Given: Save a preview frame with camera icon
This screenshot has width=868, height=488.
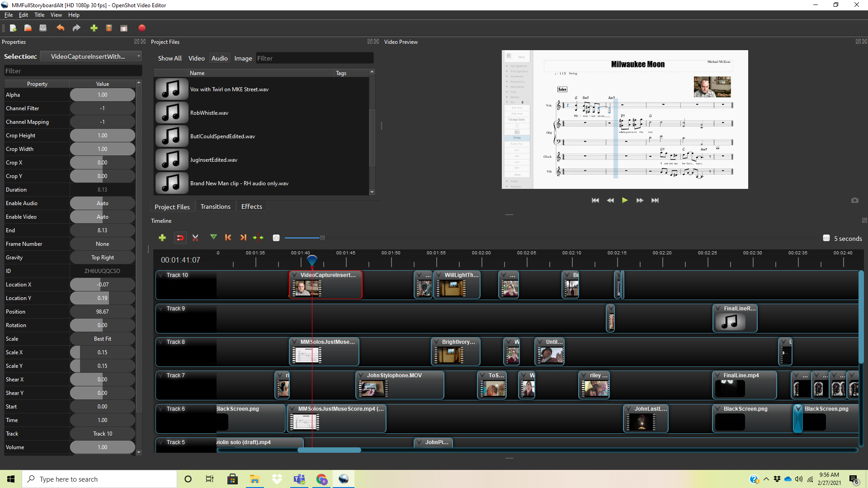Looking at the screenshot, I should pos(854,200).
